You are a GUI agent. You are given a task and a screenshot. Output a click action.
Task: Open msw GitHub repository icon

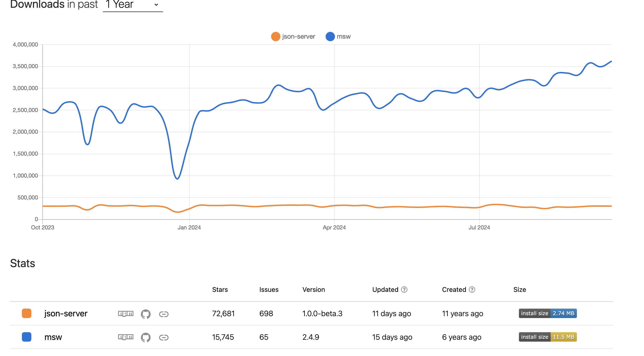(146, 337)
